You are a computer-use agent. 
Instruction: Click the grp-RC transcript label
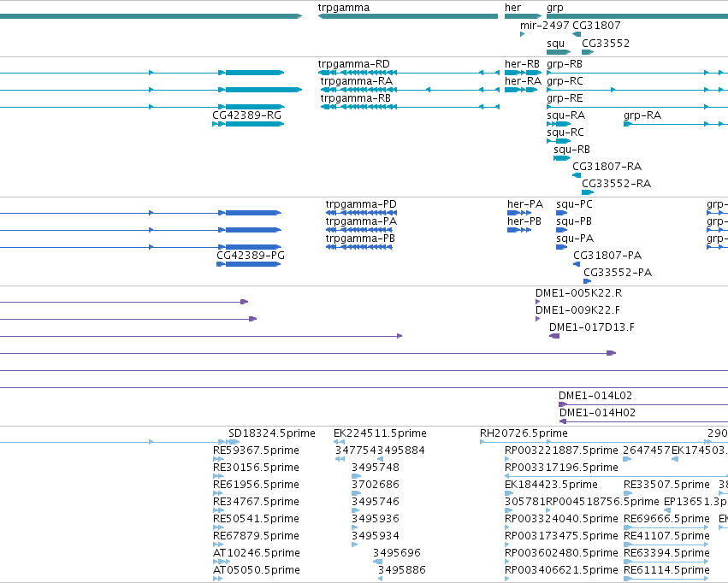point(565,81)
